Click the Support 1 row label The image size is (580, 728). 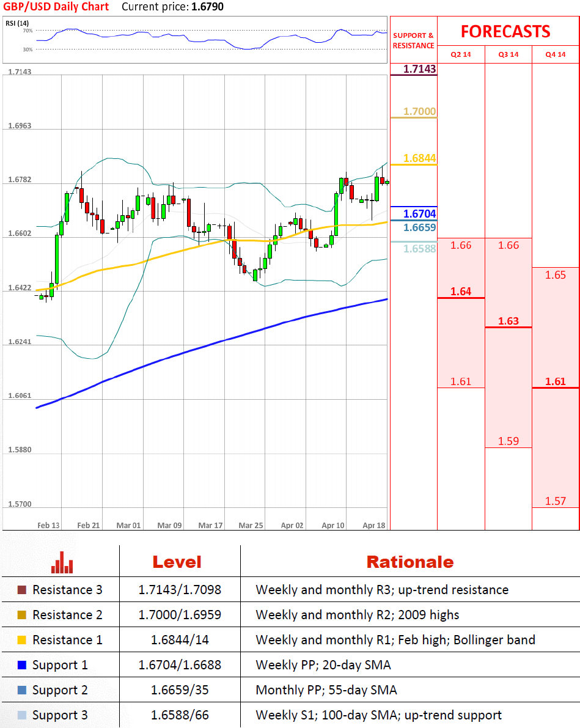coord(60,665)
